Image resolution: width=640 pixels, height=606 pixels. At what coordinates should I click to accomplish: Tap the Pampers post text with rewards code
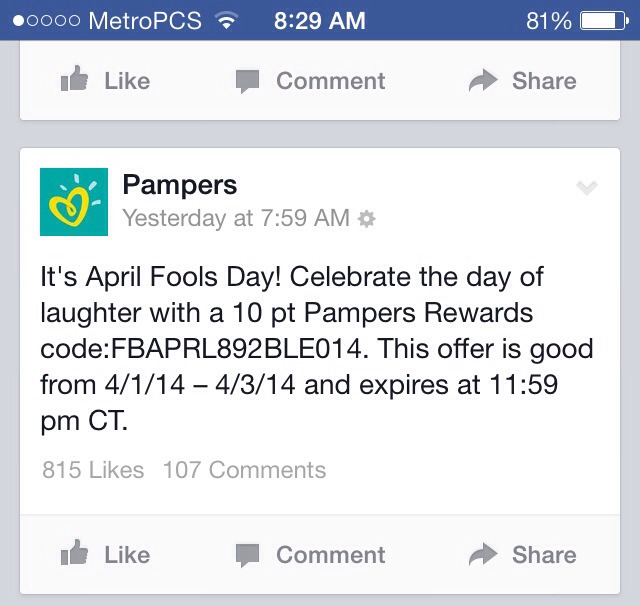pos(317,349)
